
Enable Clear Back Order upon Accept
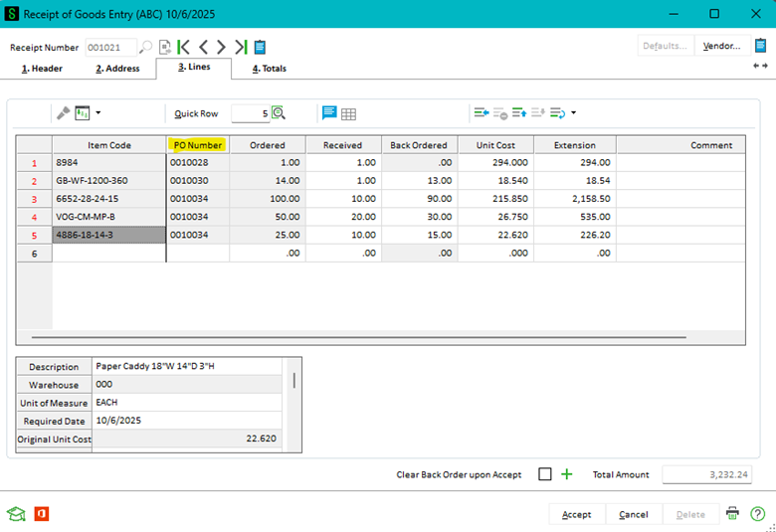(544, 474)
